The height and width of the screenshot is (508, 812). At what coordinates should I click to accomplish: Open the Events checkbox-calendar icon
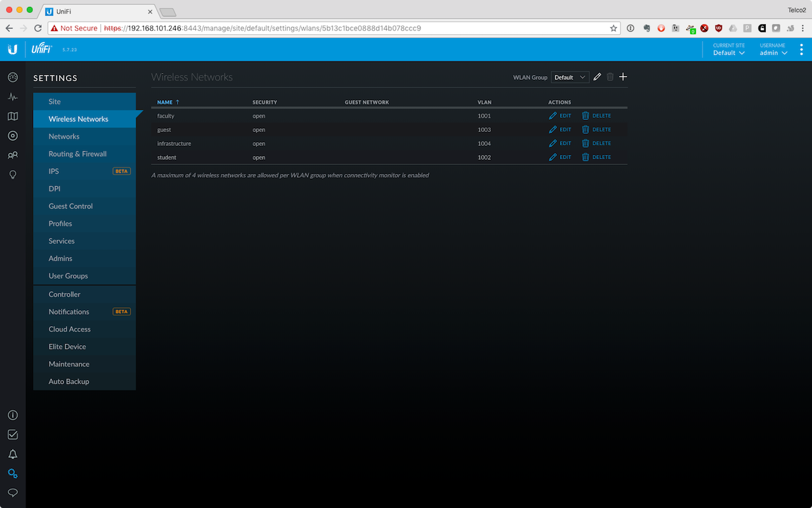coord(13,434)
